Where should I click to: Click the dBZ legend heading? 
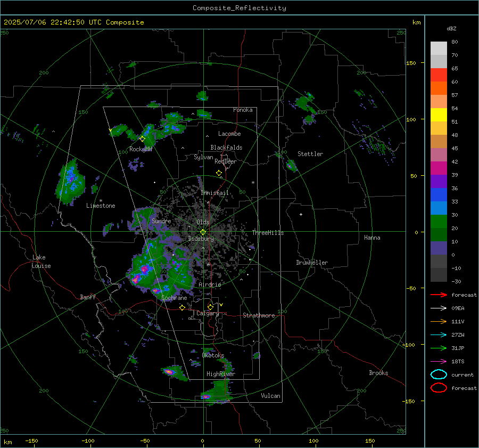coord(451,29)
